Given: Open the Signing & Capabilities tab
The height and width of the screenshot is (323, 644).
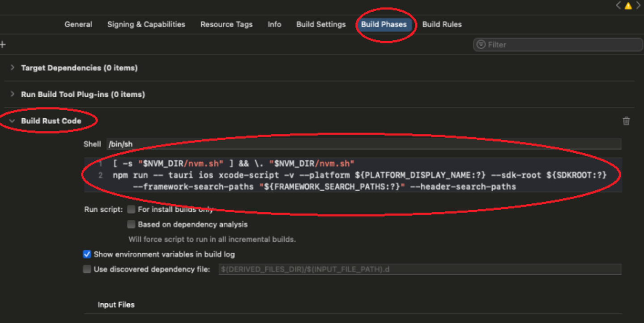Looking at the screenshot, I should pos(146,24).
